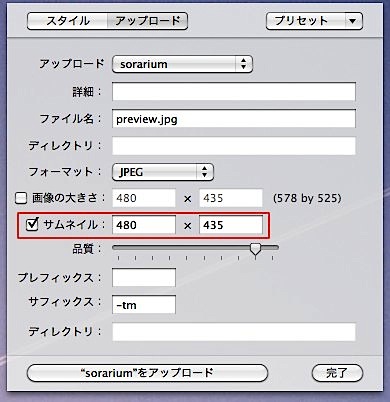Click the プレフィックス input field
Viewport: 390px width, 402px height.
click(144, 278)
